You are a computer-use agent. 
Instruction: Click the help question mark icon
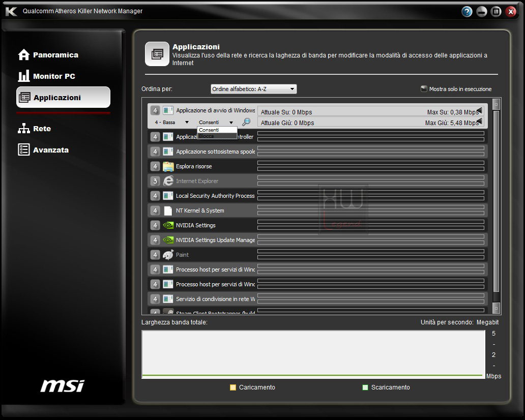pos(466,12)
